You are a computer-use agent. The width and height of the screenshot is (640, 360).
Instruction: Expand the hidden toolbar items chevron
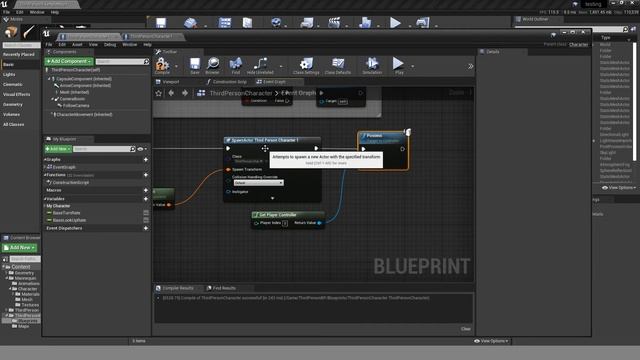[470, 66]
